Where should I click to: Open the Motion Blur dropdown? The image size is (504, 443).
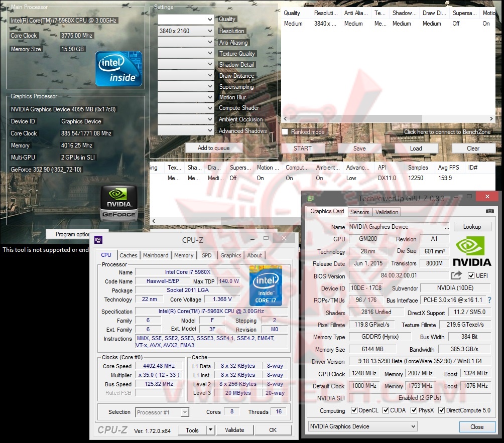(186, 97)
